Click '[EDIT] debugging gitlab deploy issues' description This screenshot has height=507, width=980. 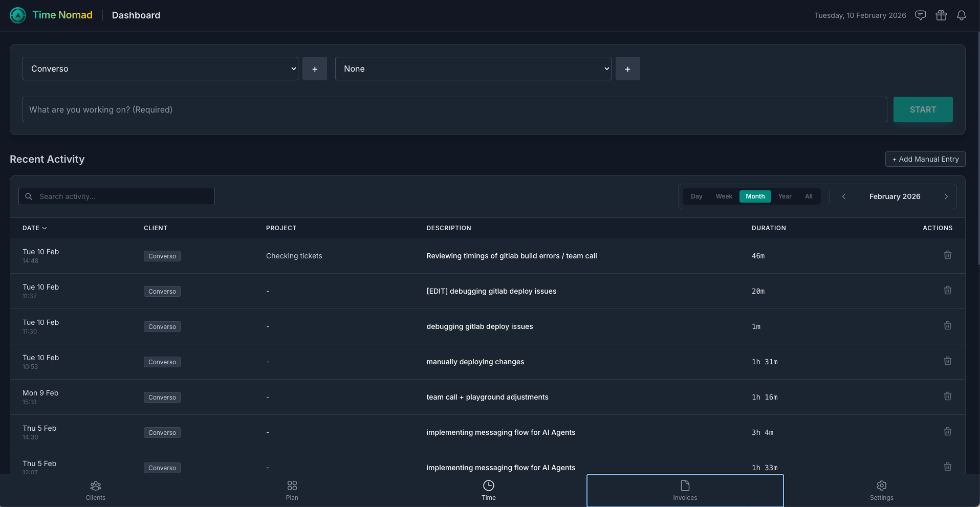491,291
